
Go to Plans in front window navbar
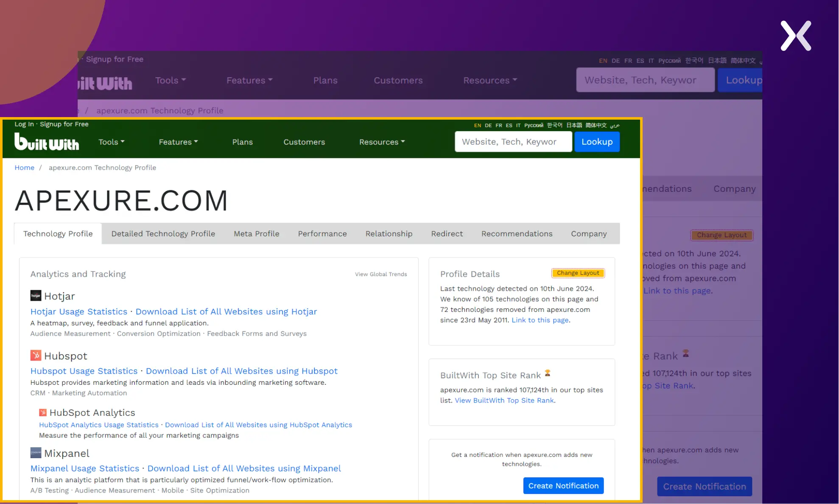click(243, 142)
